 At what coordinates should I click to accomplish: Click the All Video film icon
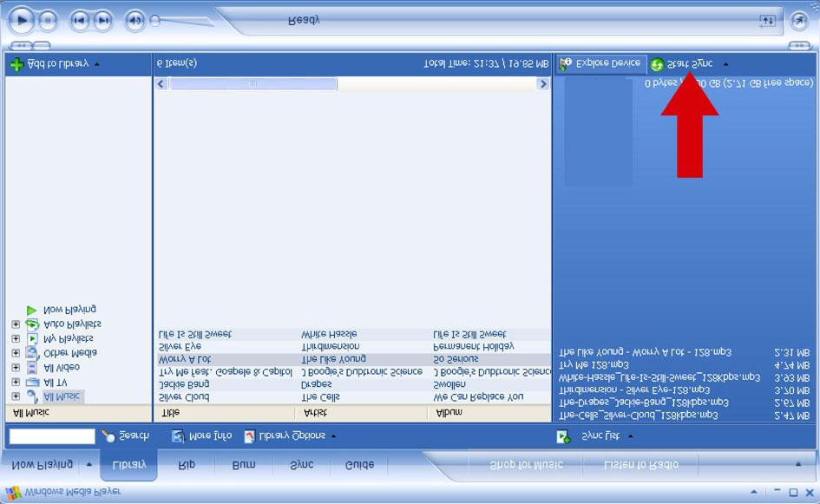32,368
